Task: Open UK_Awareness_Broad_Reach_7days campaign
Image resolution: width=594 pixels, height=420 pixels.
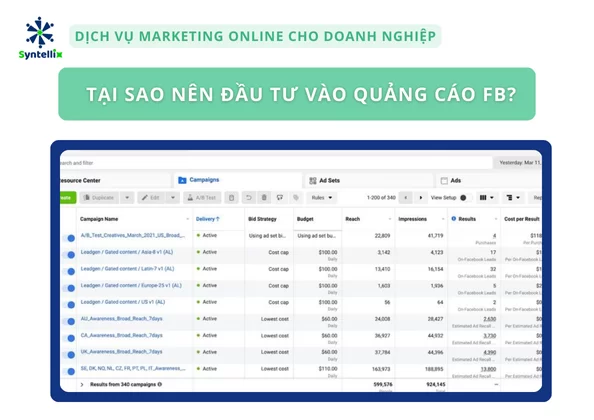Action: (122, 352)
